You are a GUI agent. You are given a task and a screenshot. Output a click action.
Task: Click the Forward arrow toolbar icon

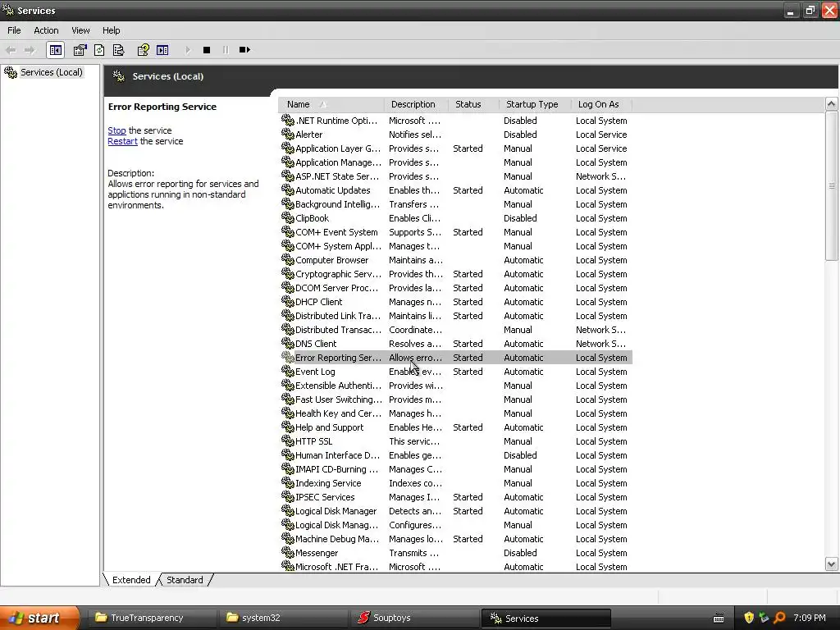[x=30, y=50]
